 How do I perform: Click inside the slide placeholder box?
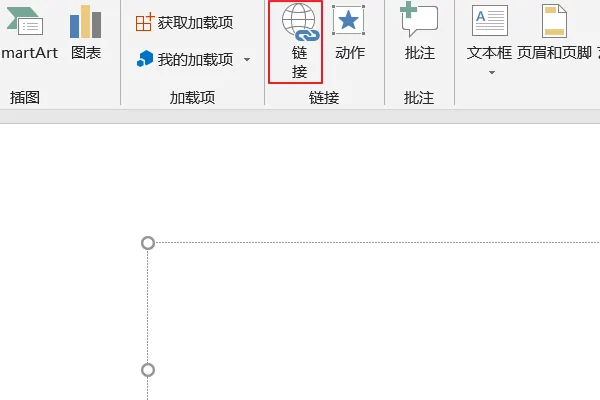[x=374, y=322]
